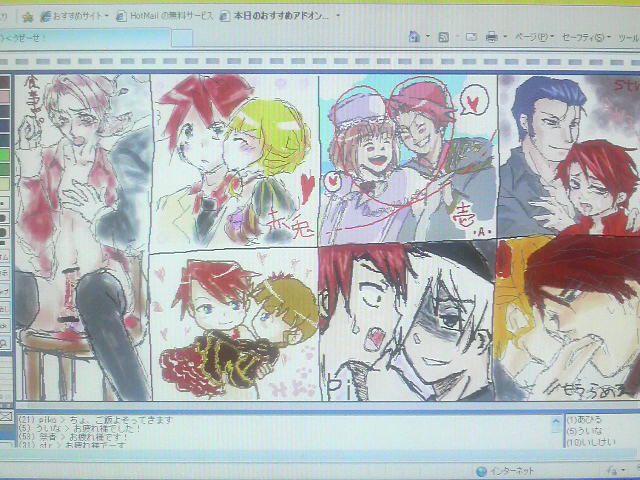Open the 本日のおすすめアドオン link
640x480 pixels.
point(274,16)
